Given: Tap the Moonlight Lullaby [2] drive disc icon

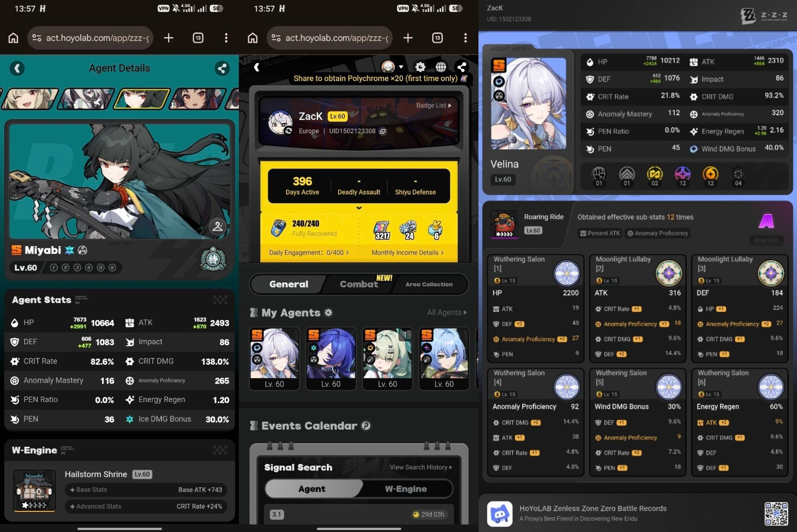Looking at the screenshot, I should tap(669, 273).
